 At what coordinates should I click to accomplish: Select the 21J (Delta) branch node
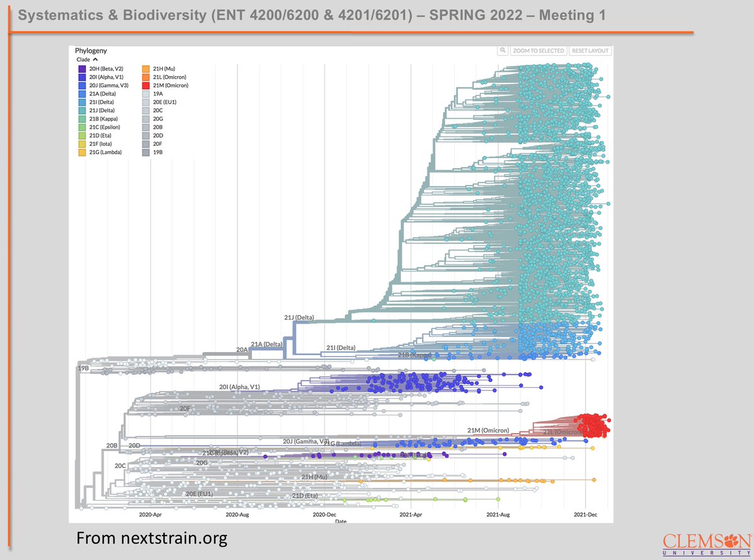(x=298, y=318)
